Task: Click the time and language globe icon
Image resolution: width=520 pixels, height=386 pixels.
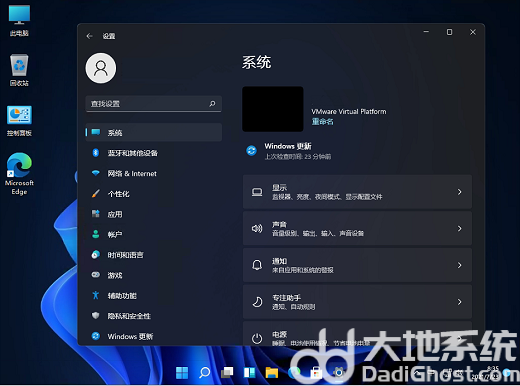Action: [96, 254]
